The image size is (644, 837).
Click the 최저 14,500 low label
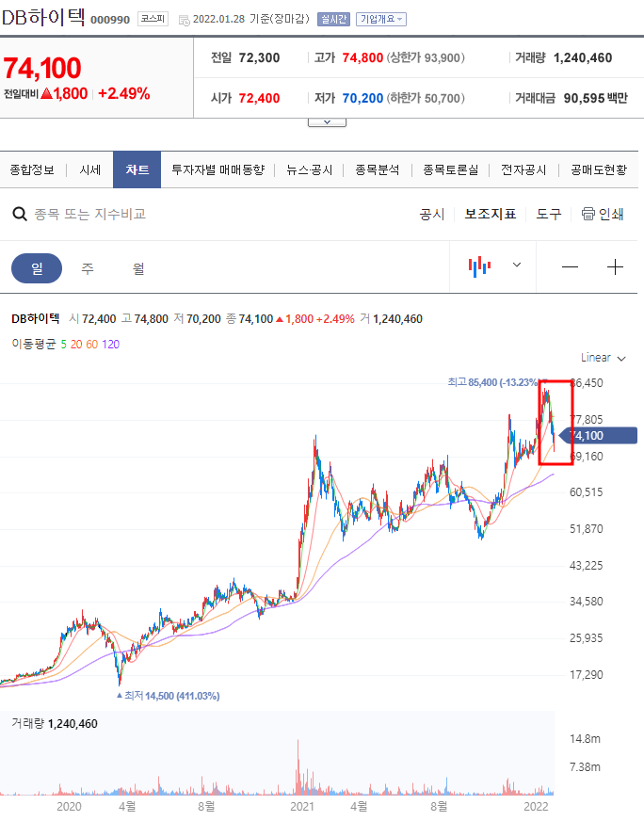coord(171,696)
